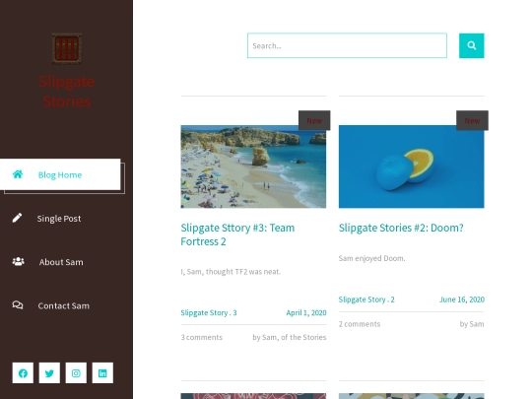
Task: Open the LinkedIn social icon
Action: [102, 372]
